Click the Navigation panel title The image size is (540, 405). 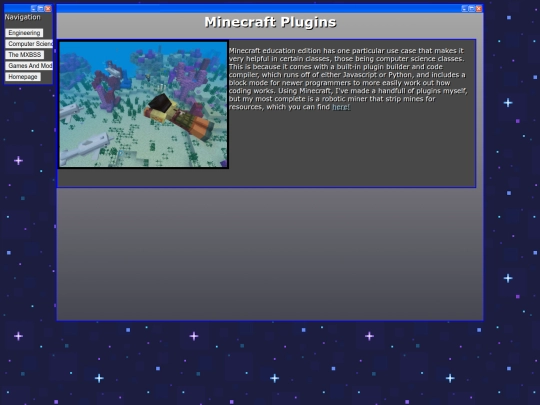22,17
